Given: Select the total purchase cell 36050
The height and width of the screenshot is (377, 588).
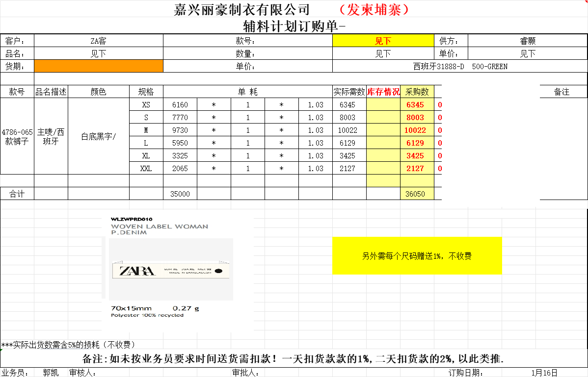Looking at the screenshot, I should [415, 194].
